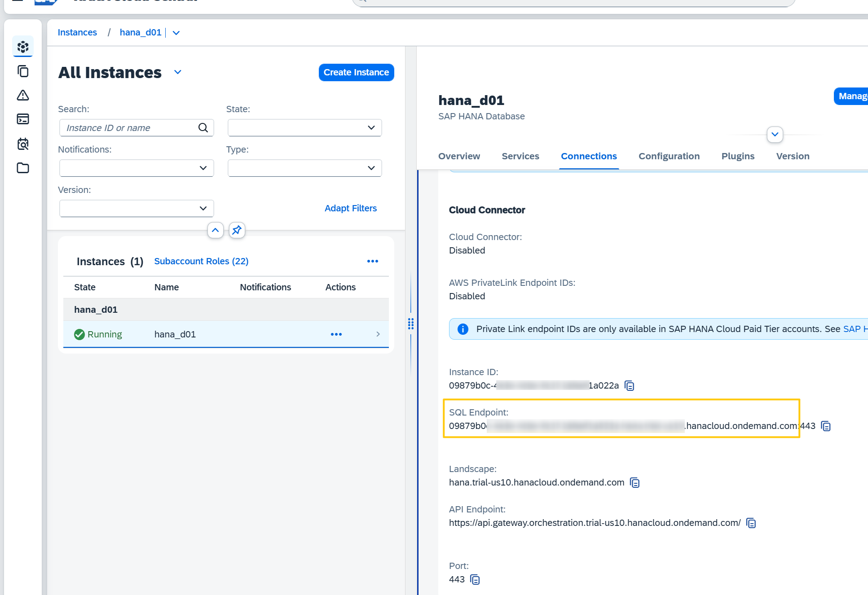Switch to the Plugins tab
868x595 pixels.
coord(738,156)
